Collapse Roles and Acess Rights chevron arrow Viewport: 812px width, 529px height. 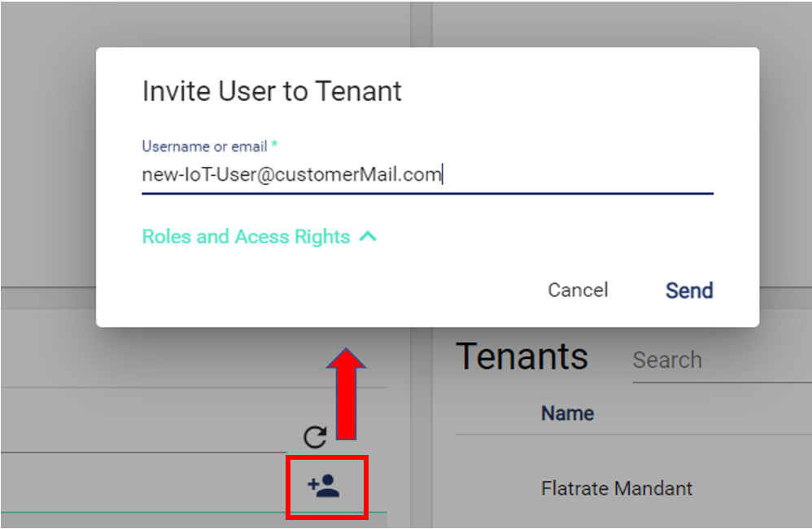(x=368, y=237)
